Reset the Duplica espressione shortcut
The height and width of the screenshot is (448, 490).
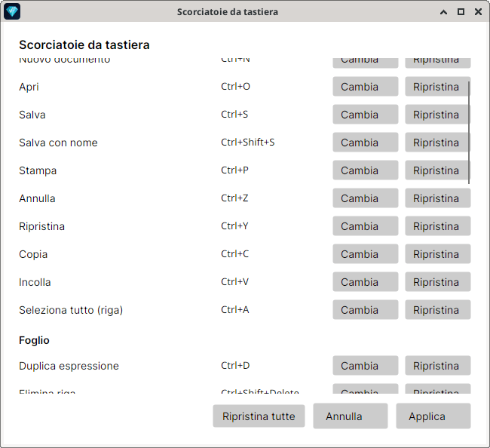438,366
